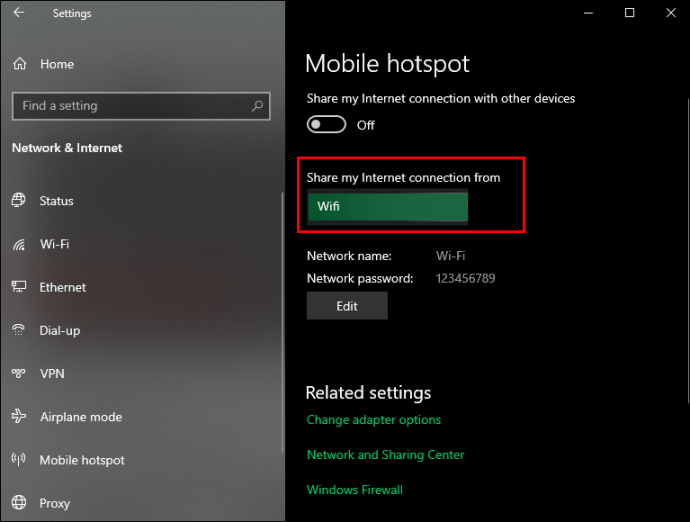690x522 pixels.
Task: Click the Mobile hotspot antenna icon
Action: [x=18, y=460]
